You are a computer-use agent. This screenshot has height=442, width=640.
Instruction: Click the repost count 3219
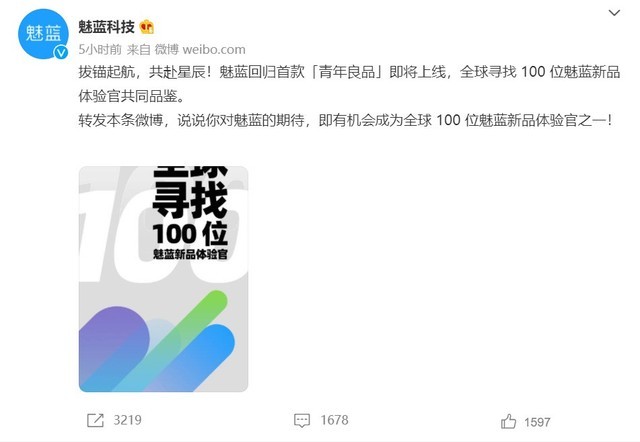[127, 420]
